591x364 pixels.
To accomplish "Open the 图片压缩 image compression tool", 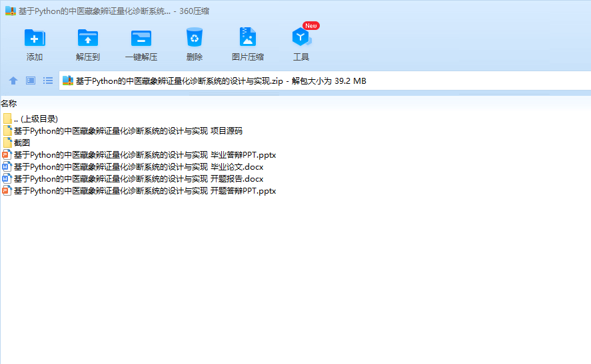I will [x=248, y=37].
